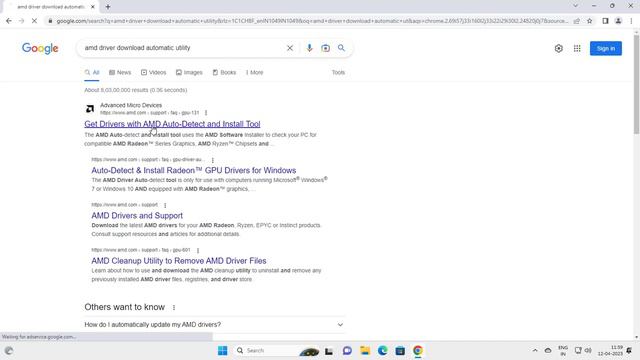Launch Microsoft Edge from the taskbar

click(x=382, y=351)
